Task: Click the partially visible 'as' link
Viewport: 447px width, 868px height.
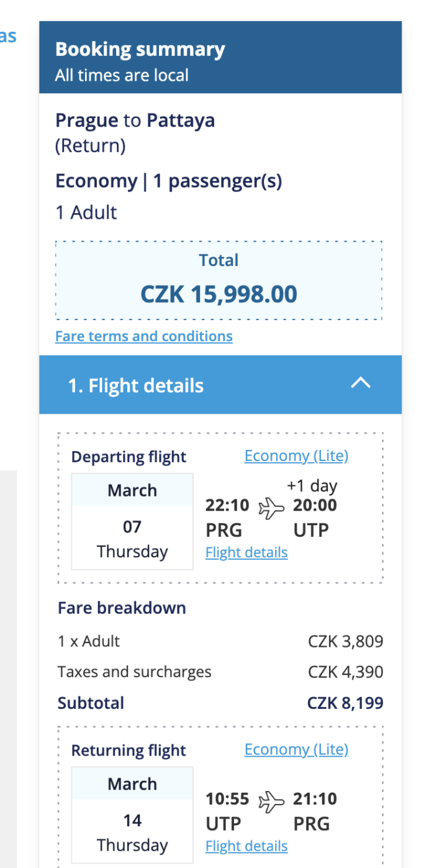Action: pyautogui.click(x=7, y=35)
